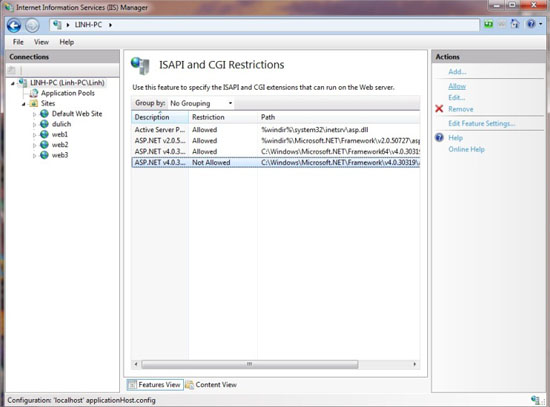Click the dulich site globe icon
The width and height of the screenshot is (550, 407).
tap(44, 124)
